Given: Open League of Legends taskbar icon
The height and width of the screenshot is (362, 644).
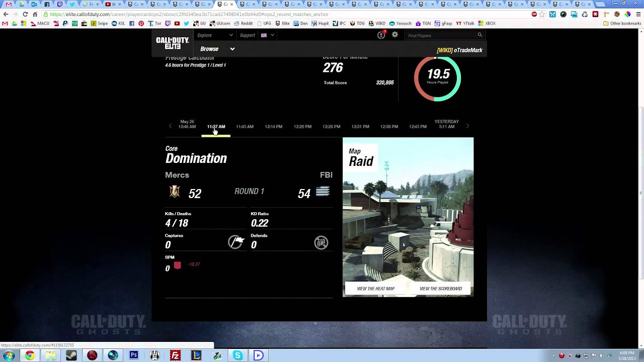Looking at the screenshot, I should [196, 355].
